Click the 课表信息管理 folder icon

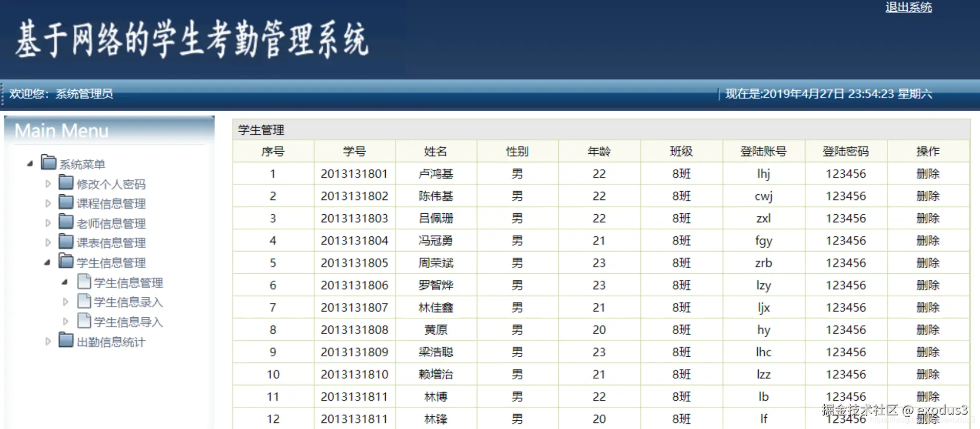66,241
